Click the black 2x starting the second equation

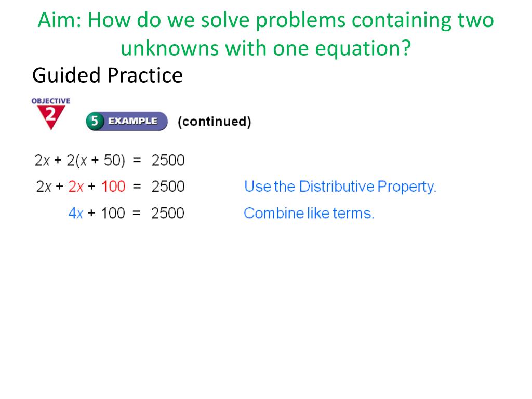click(x=44, y=187)
